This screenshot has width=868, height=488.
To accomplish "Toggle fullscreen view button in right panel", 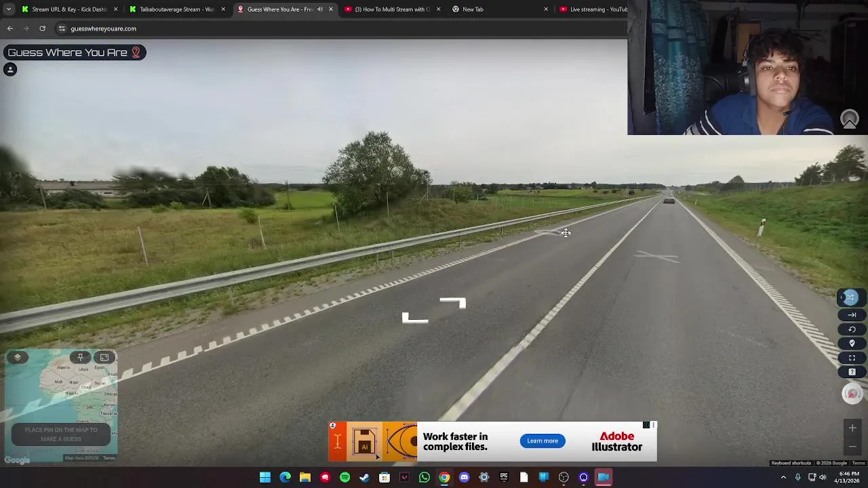I will (x=852, y=358).
